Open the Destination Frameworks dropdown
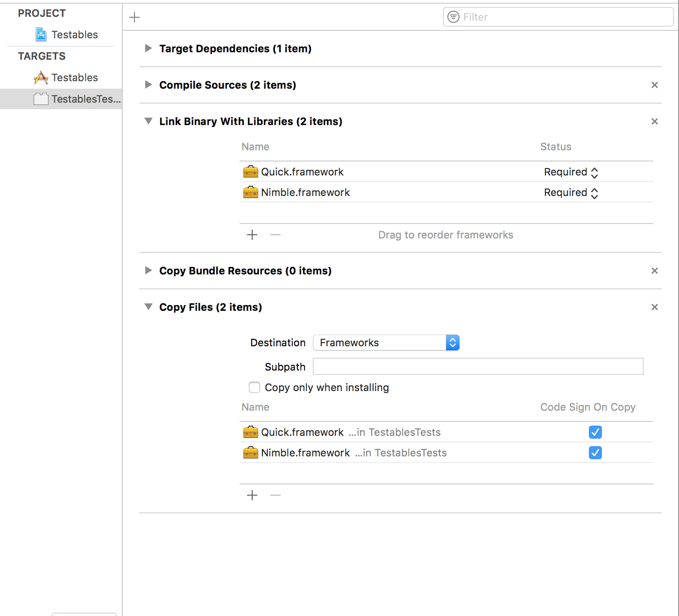Screen dimensions: 679x616 (386, 343)
